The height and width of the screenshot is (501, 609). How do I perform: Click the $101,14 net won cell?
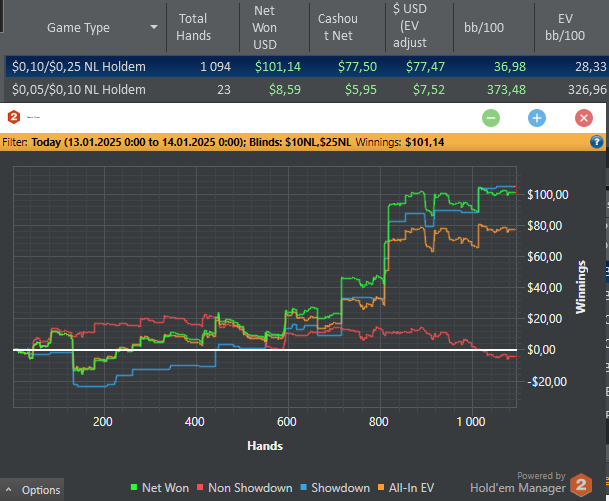[x=278, y=67]
